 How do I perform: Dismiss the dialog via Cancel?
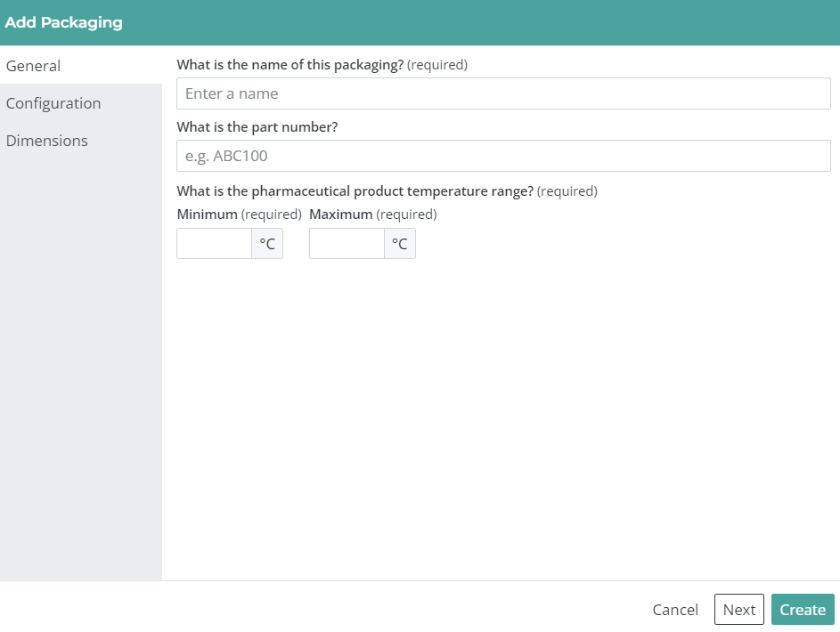tap(674, 610)
